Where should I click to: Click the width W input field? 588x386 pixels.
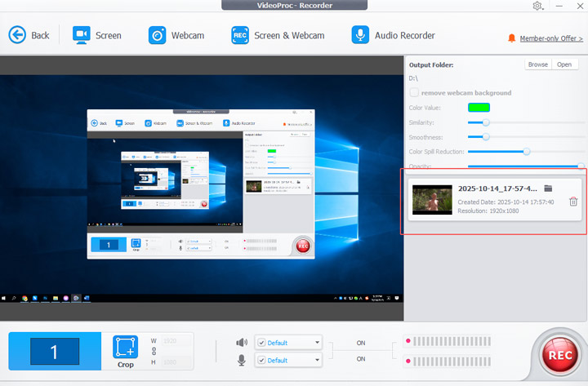tap(176, 340)
